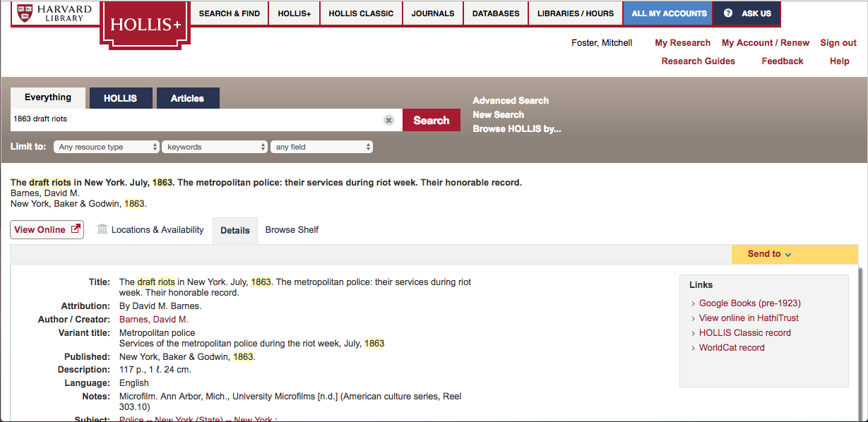Image resolution: width=868 pixels, height=422 pixels.
Task: Open the Browse Shelf tab
Action: point(292,229)
